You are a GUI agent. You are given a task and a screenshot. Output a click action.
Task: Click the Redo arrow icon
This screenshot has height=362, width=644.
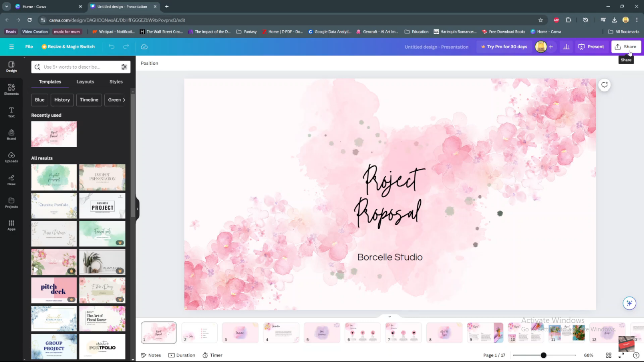126,47
